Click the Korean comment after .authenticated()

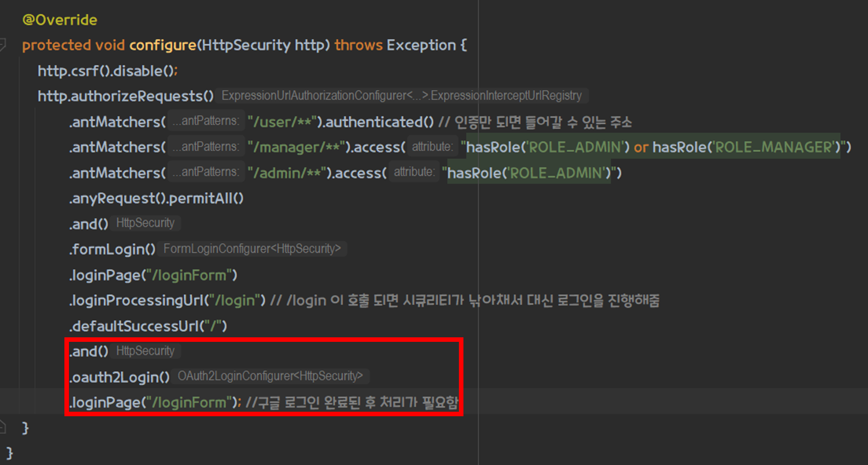click(x=535, y=122)
